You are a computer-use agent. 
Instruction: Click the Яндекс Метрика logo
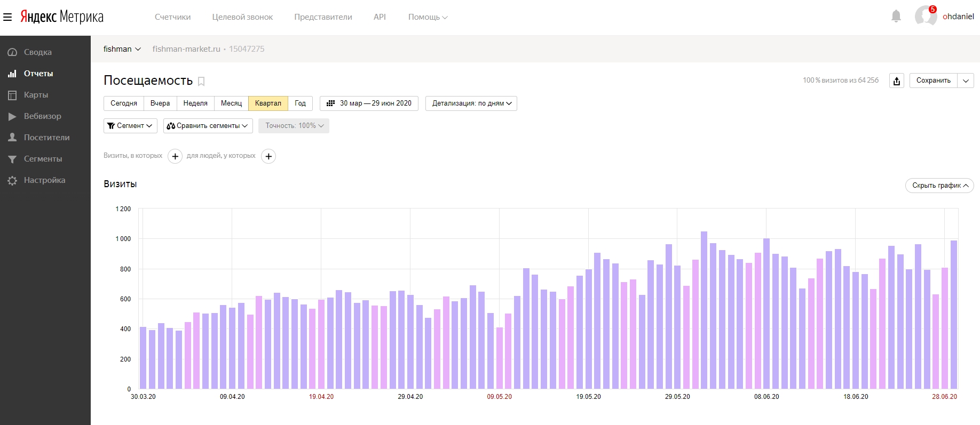pos(62,17)
